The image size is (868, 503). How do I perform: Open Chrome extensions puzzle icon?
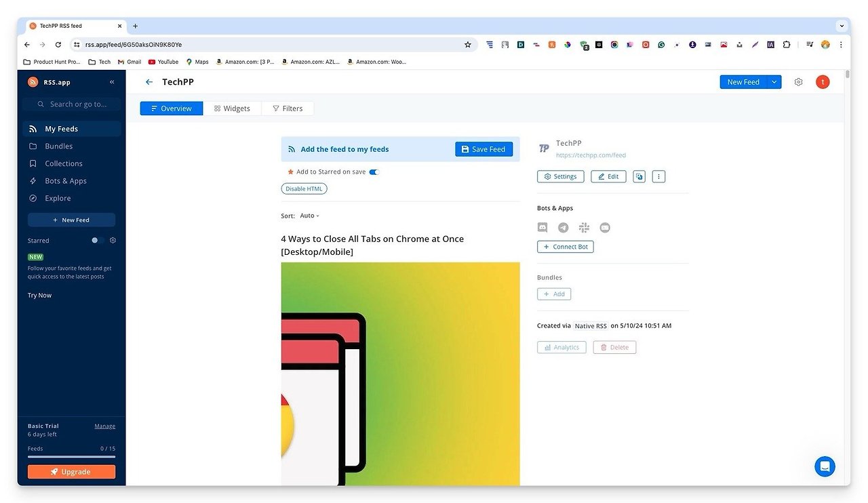click(787, 45)
